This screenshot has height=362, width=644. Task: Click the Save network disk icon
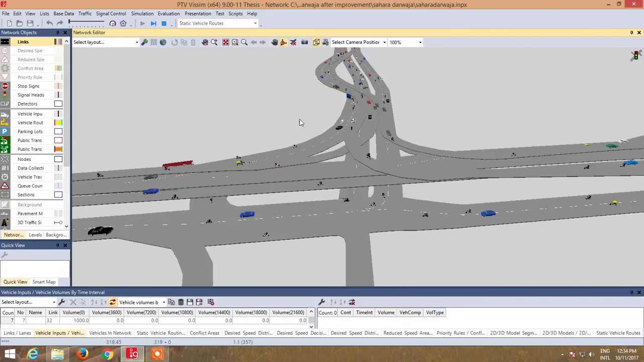click(x=30, y=24)
